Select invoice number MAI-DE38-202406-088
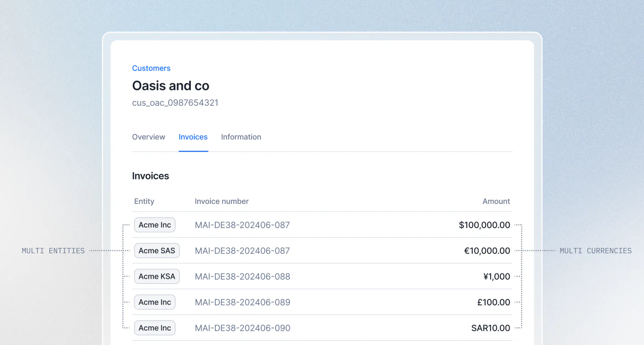 pos(242,277)
